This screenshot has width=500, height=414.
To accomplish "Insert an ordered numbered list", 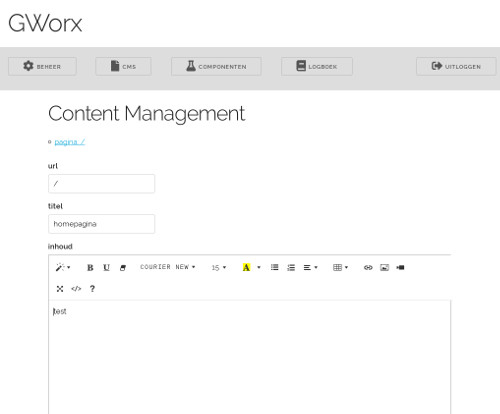I will click(291, 267).
